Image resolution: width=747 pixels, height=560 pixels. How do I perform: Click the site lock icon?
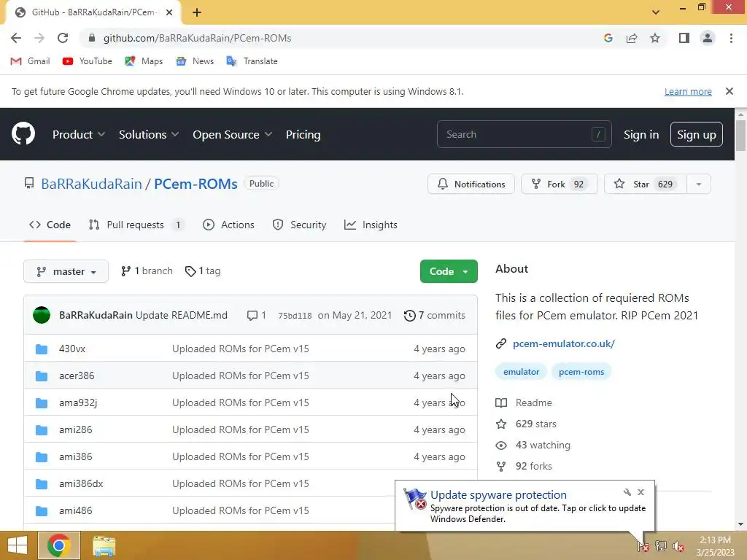pos(92,38)
